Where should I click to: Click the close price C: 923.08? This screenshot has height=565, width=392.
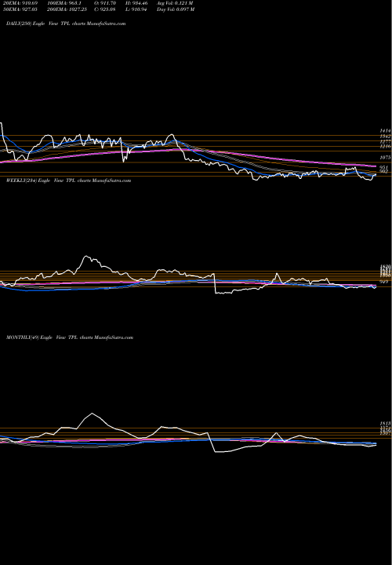pos(106,9)
